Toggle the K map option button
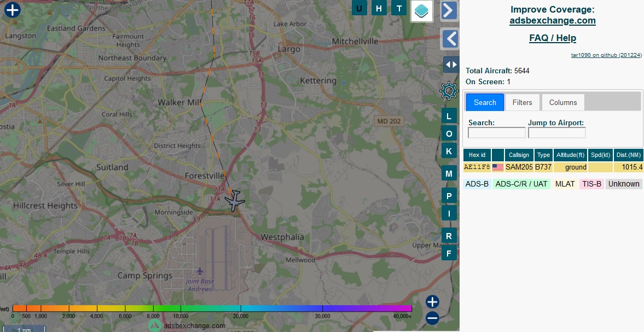Image resolution: width=644 pixels, height=332 pixels. point(449,151)
